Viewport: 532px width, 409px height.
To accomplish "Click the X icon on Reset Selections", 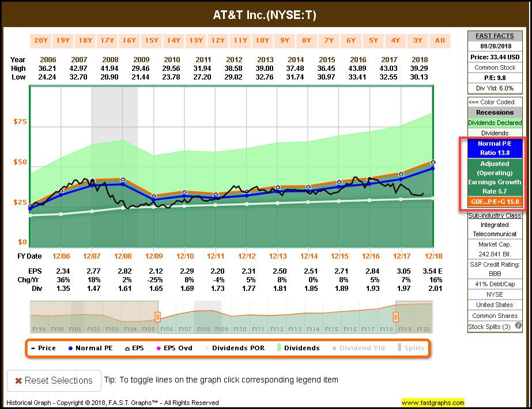I will tap(19, 381).
